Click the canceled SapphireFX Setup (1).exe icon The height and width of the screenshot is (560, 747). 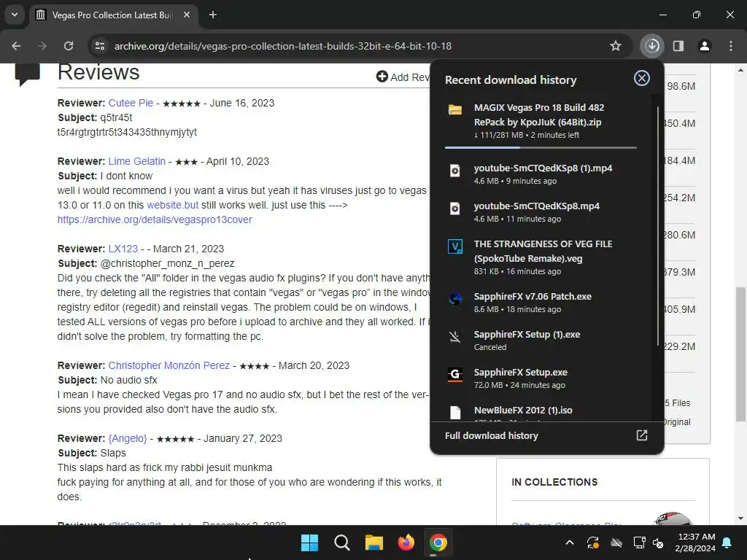coord(455,337)
